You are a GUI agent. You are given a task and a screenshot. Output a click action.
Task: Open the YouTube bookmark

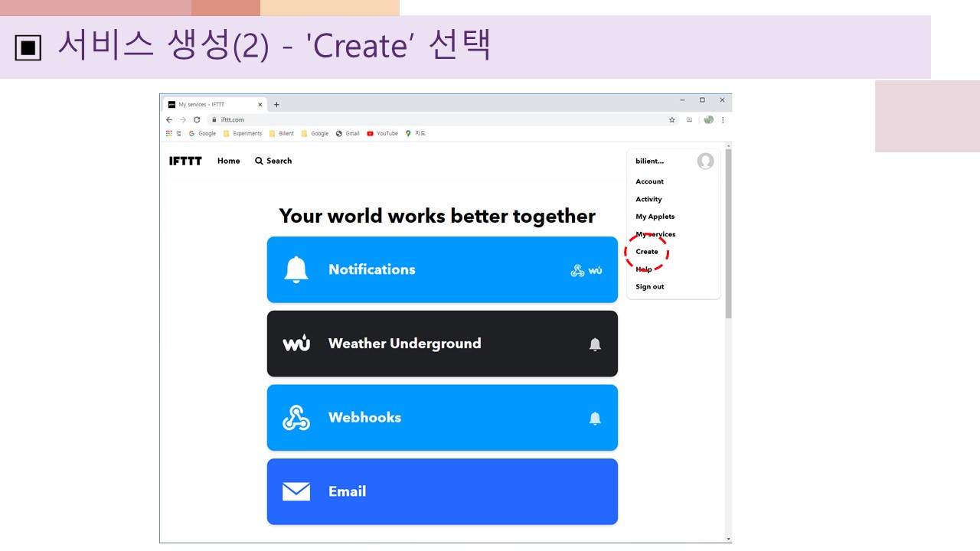pos(383,133)
